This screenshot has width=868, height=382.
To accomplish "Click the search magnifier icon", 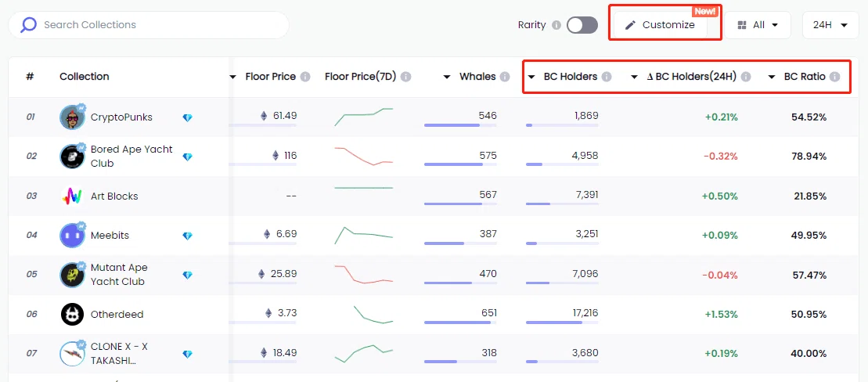I will click(28, 25).
